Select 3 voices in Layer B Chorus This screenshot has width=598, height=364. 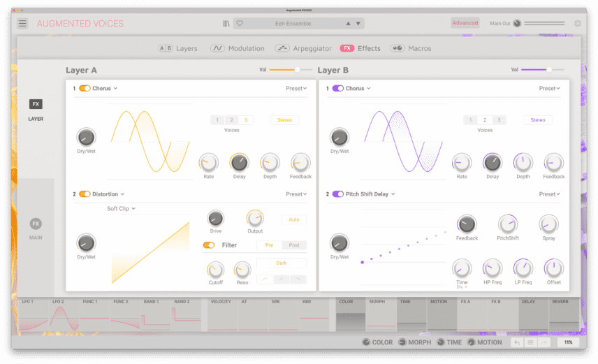tap(499, 119)
